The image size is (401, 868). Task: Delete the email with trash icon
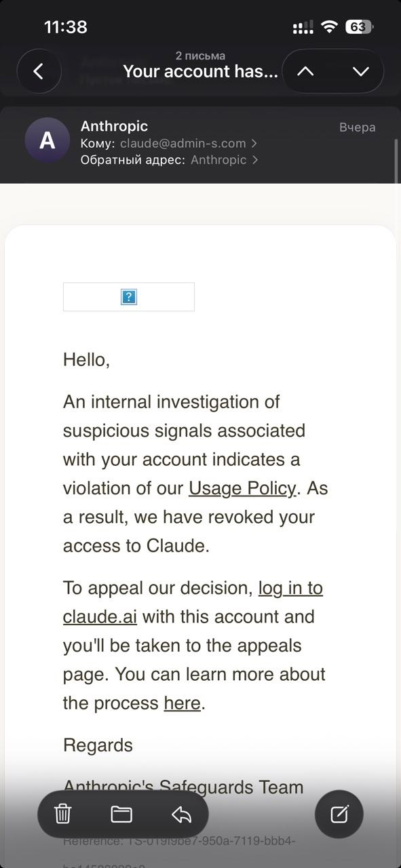point(62,814)
